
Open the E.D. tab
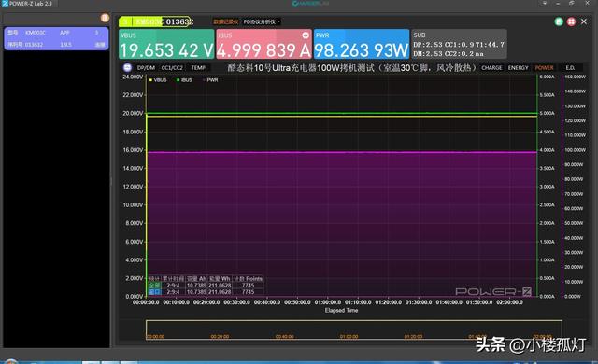[570, 68]
